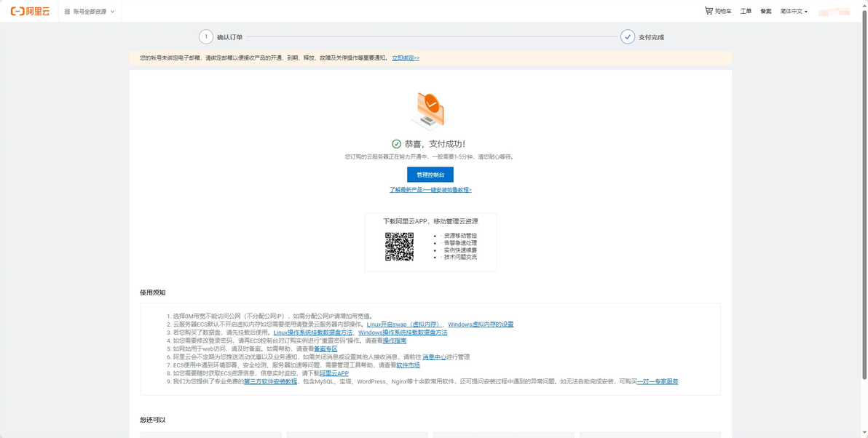Click the payment success illustration
868x438 pixels.
pyautogui.click(x=430, y=111)
